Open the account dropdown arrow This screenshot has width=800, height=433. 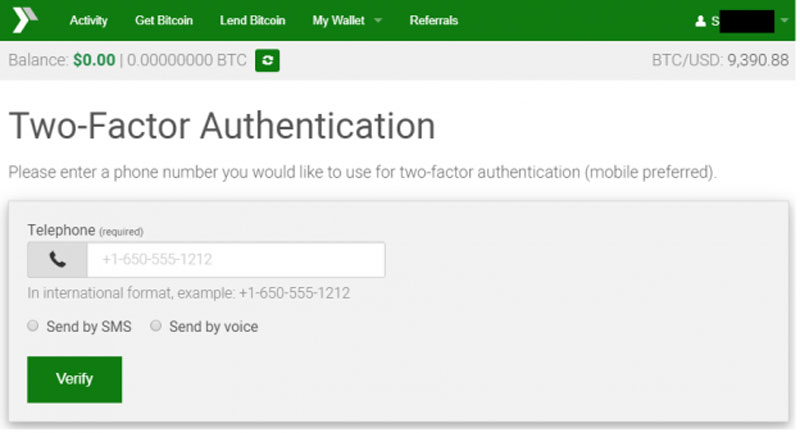coord(784,21)
